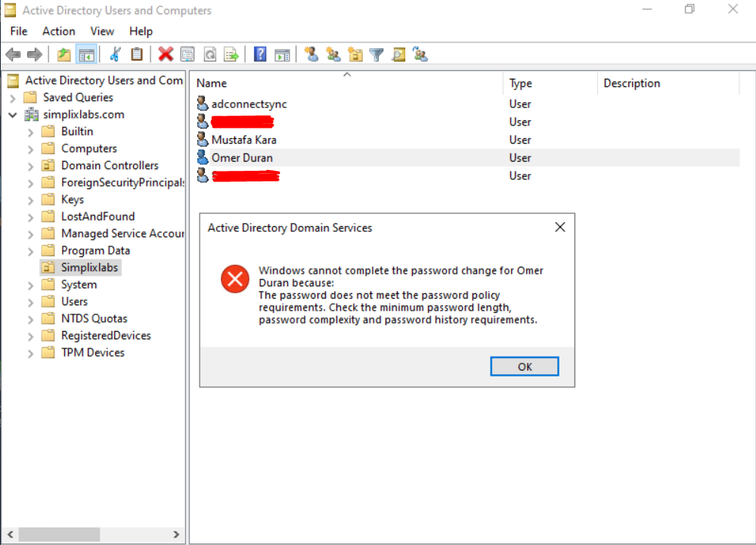Create a new group with the toolbar icon
Screen dimensions: 756x545
click(x=333, y=54)
